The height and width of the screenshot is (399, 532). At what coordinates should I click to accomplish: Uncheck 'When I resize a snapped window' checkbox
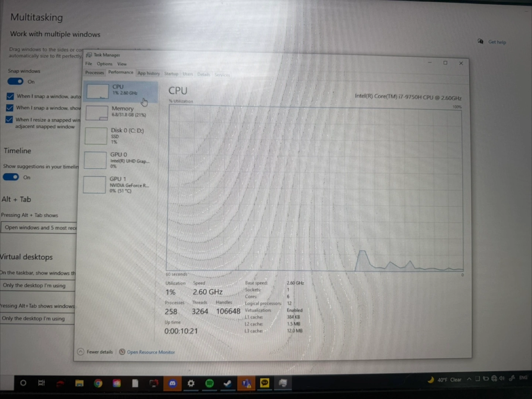[x=9, y=119]
